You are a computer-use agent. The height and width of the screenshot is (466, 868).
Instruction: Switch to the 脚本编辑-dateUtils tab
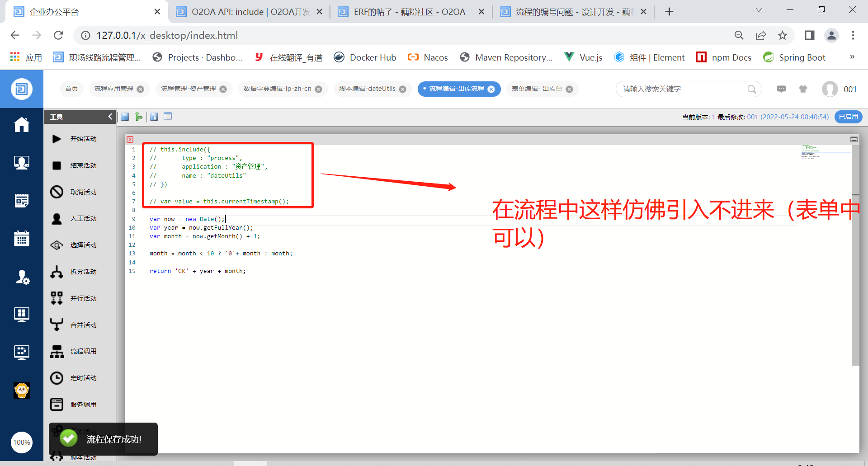pos(367,89)
